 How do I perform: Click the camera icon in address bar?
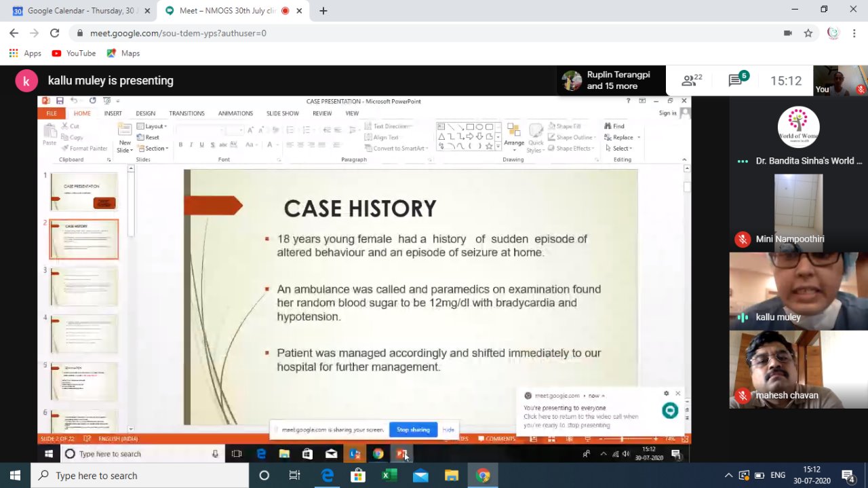(788, 33)
